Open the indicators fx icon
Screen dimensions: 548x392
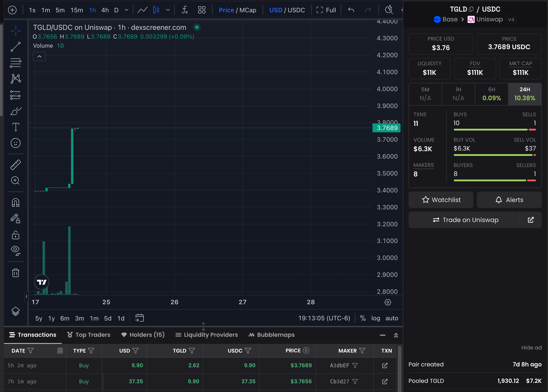185,10
